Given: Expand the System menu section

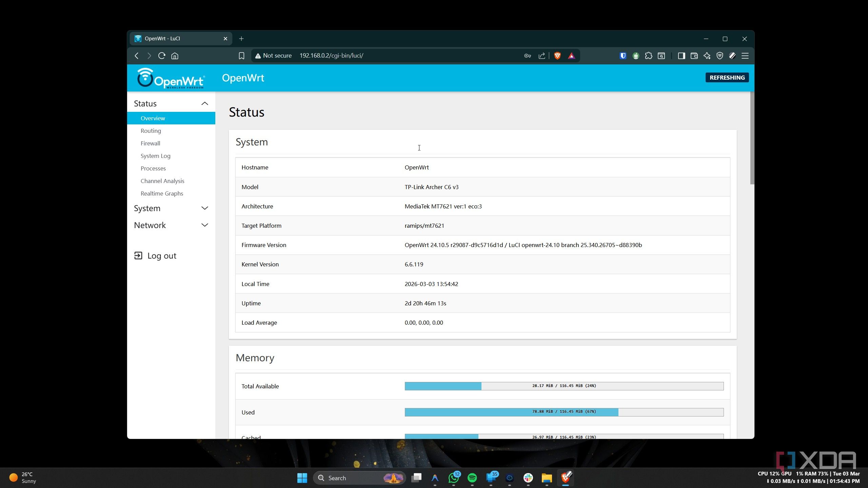Looking at the screenshot, I should point(171,208).
